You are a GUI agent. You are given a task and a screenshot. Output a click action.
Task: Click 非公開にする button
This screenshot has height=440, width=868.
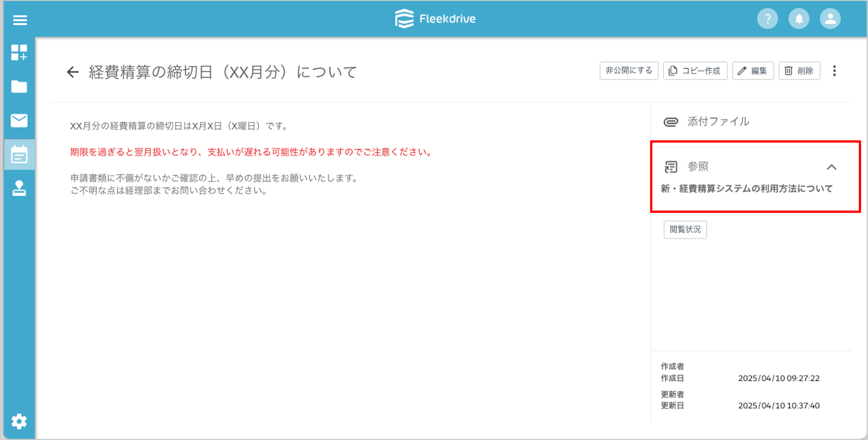[629, 71]
